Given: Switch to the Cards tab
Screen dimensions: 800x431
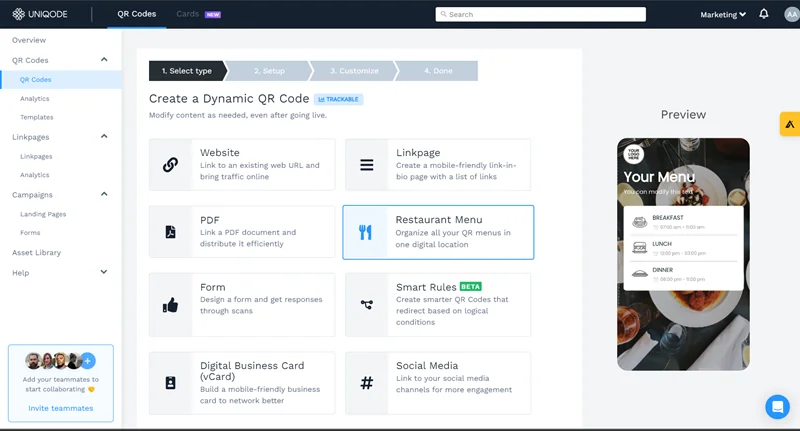Looking at the screenshot, I should pos(187,15).
